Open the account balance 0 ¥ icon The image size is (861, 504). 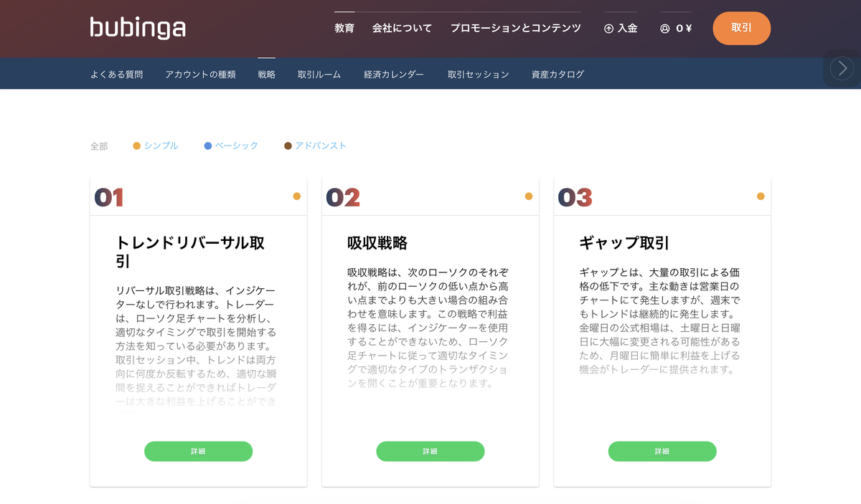click(664, 29)
